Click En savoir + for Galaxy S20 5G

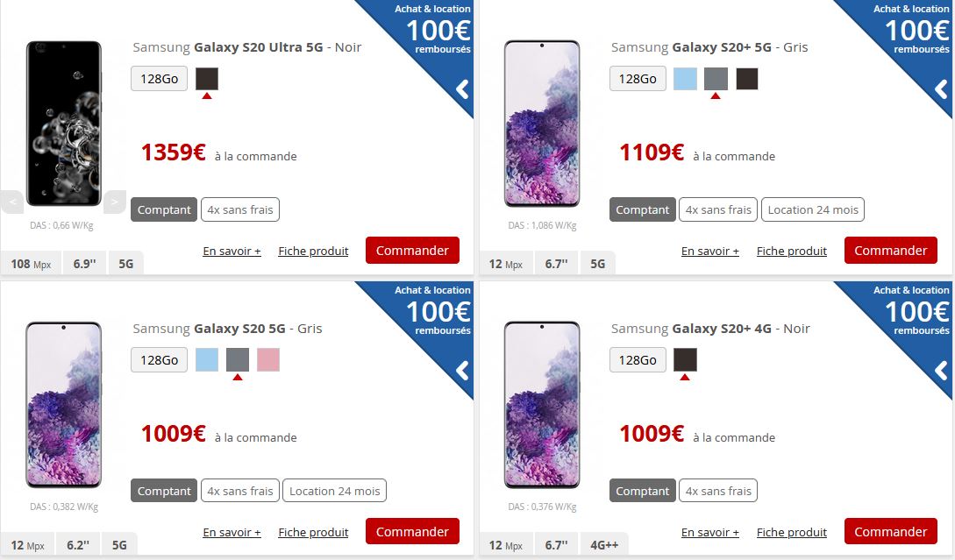[x=232, y=532]
